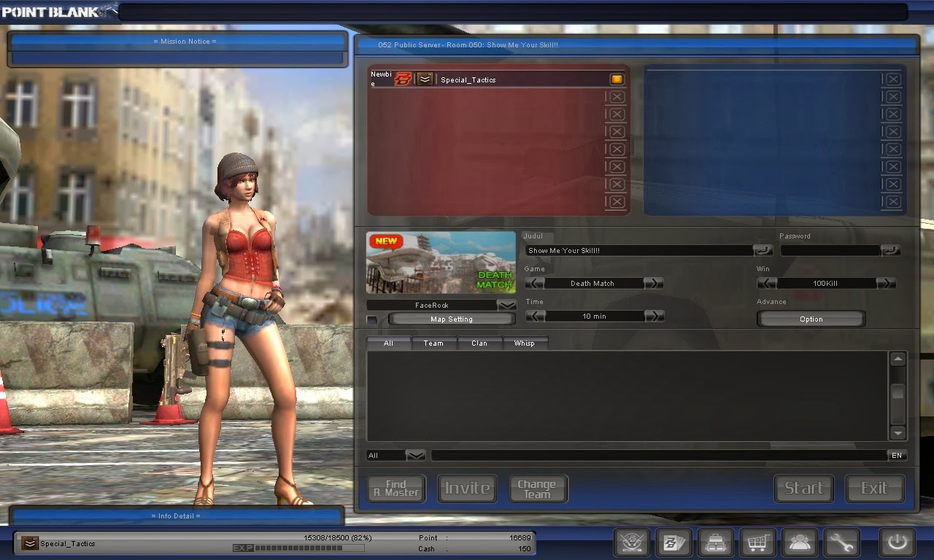
Task: Decrease Win kill count with left arrow
Action: point(767,283)
